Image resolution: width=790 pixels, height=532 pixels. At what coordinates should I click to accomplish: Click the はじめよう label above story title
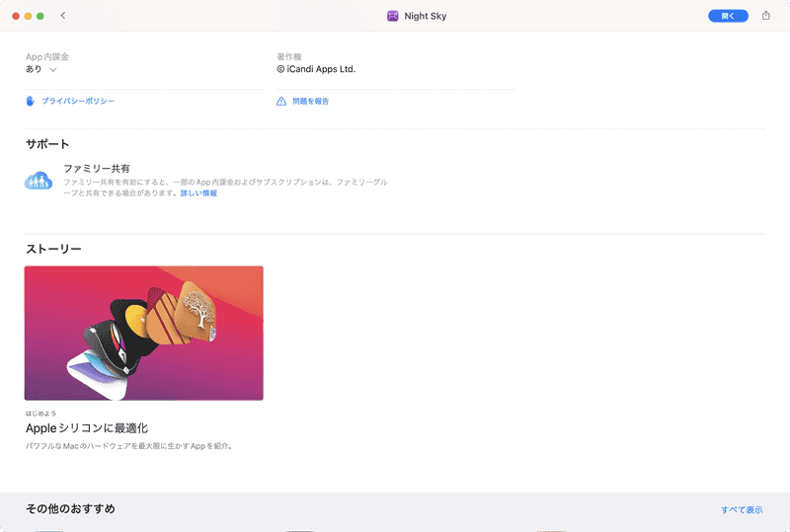40,414
